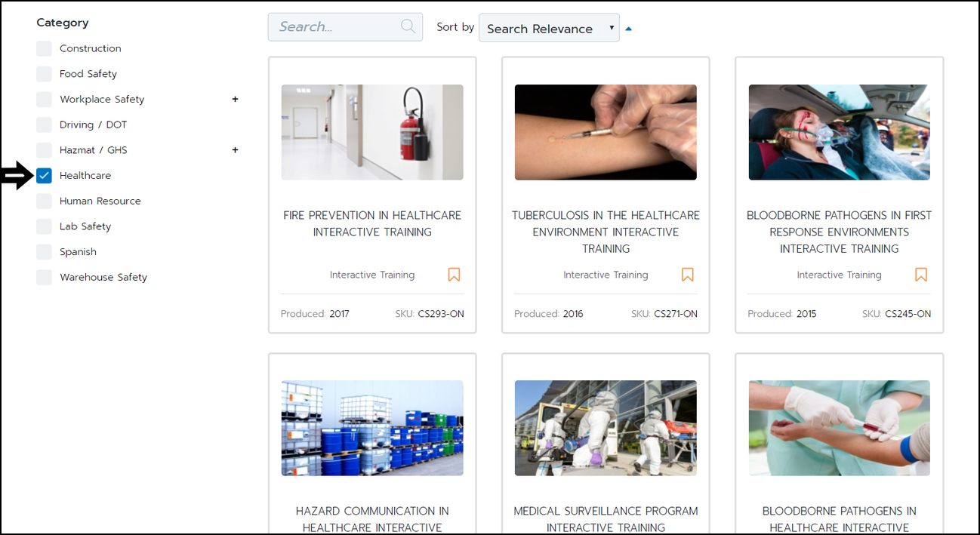Click the Warehouse Safety category label

(103, 278)
